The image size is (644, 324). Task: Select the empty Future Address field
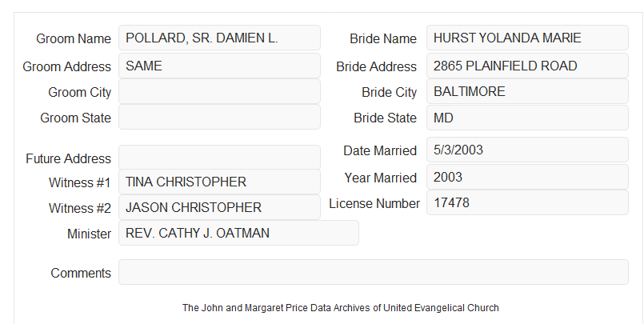(219, 158)
